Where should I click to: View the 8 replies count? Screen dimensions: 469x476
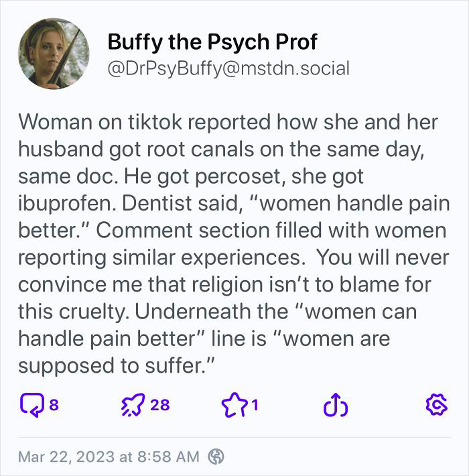(54, 404)
